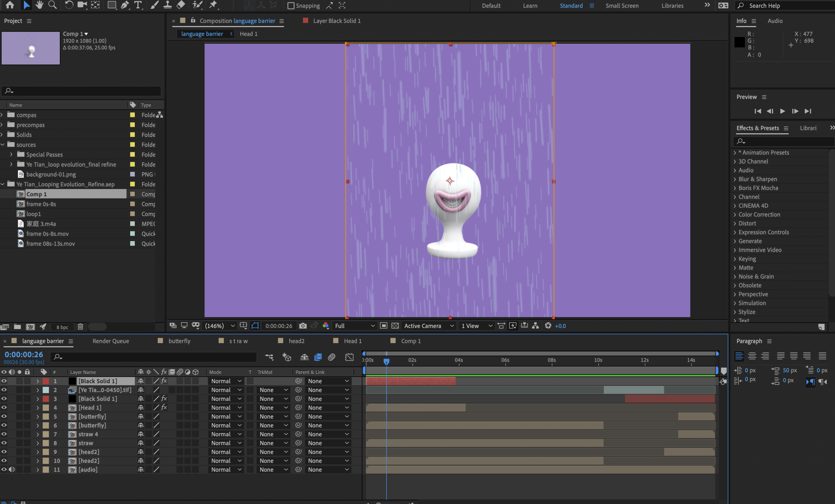This screenshot has height=504, width=835.
Task: Select the Puppet Pin tool
Action: coord(213,5)
